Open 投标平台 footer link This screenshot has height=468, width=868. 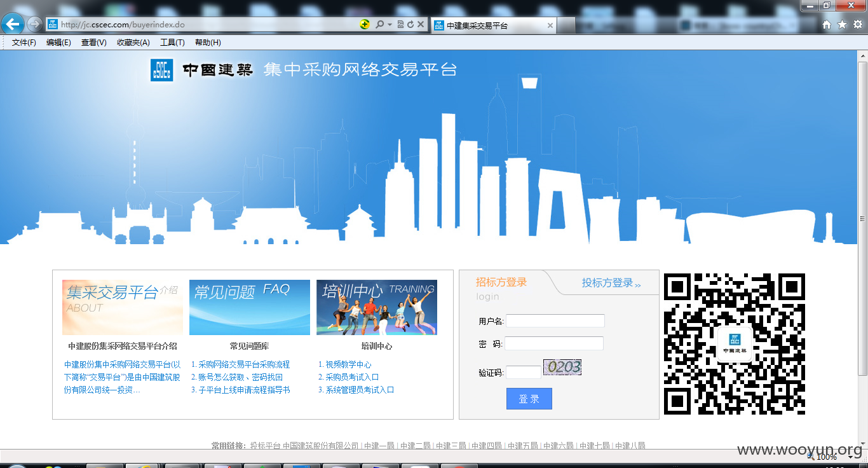click(x=265, y=446)
